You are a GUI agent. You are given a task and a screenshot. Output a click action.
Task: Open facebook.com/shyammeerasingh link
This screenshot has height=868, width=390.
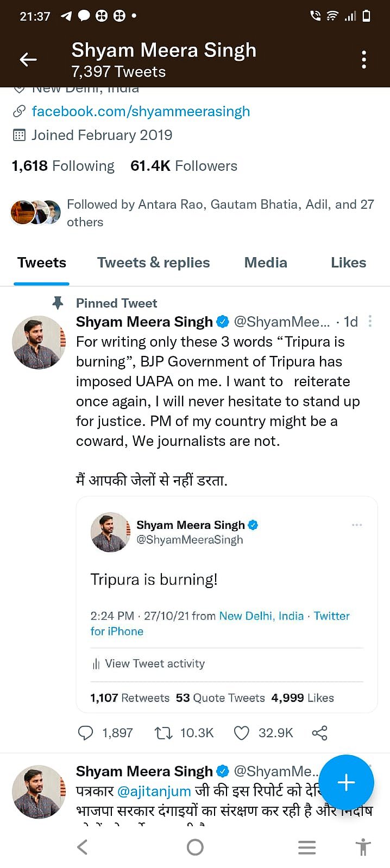(x=141, y=111)
